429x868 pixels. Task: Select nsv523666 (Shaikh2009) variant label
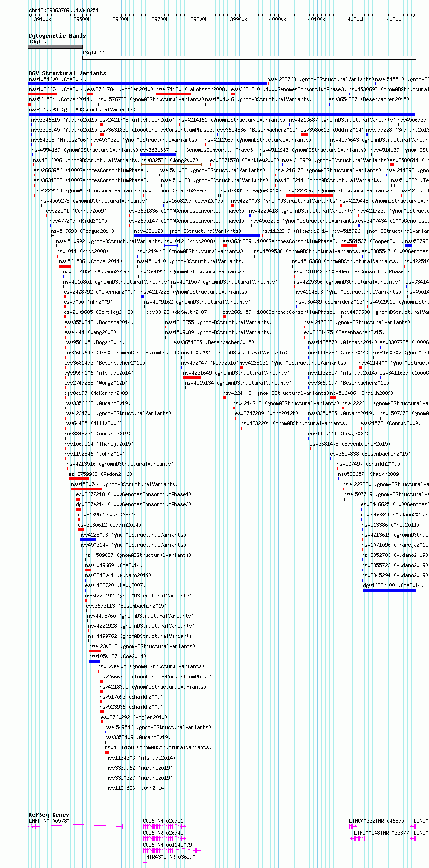(174, 190)
